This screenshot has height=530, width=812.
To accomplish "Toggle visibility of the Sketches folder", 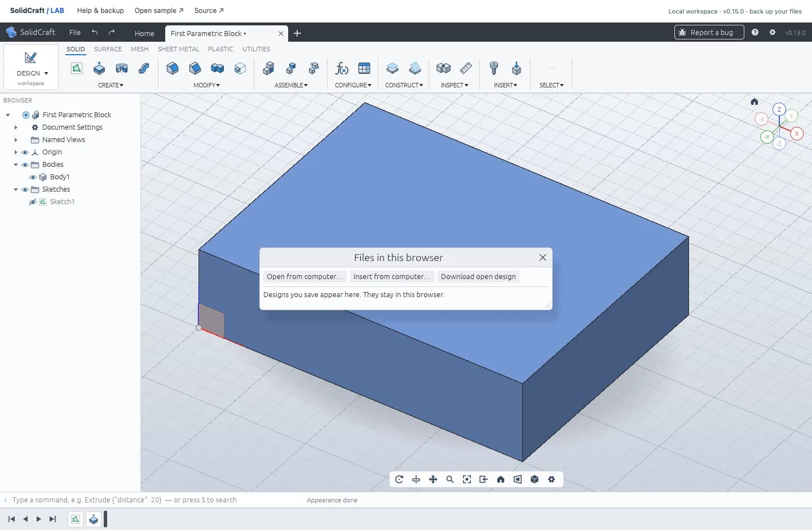I will point(25,189).
